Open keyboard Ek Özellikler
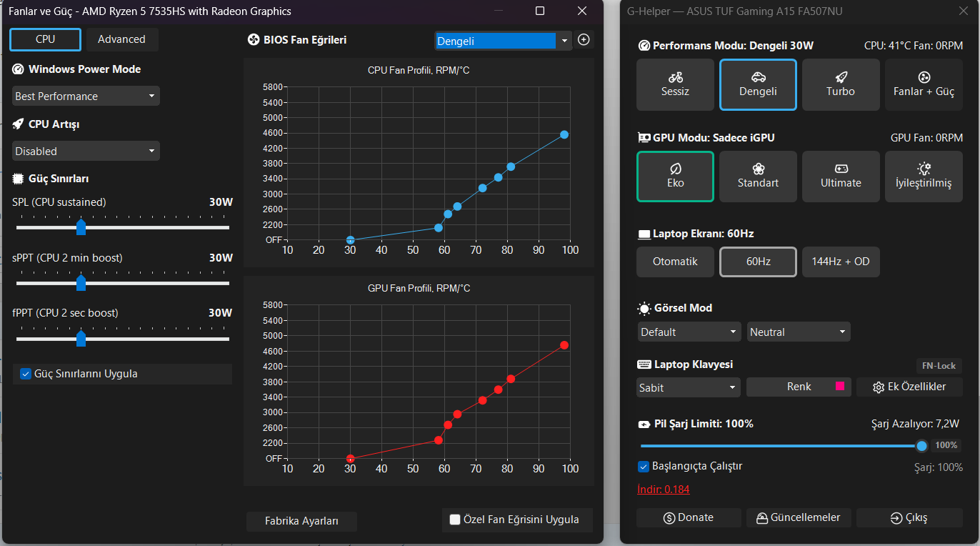 coord(909,387)
